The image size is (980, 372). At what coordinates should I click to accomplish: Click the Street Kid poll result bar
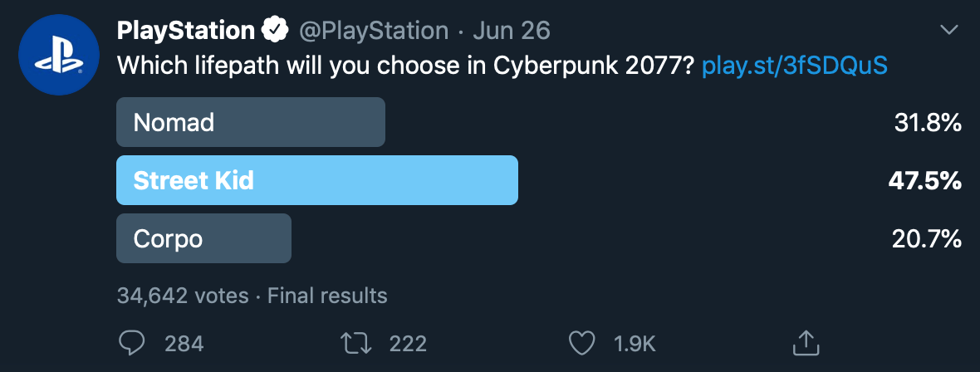(x=317, y=180)
